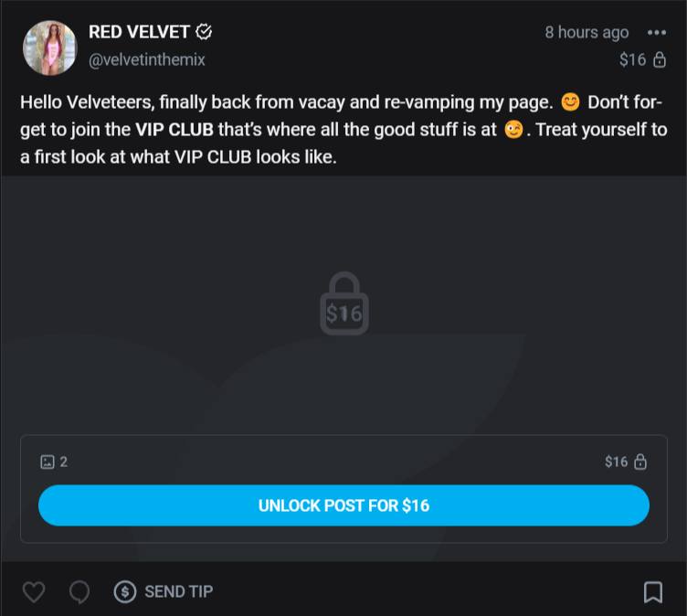Click the $16 price above the unlock button
Image resolution: width=687 pixels, height=616 pixels.
(x=616, y=462)
